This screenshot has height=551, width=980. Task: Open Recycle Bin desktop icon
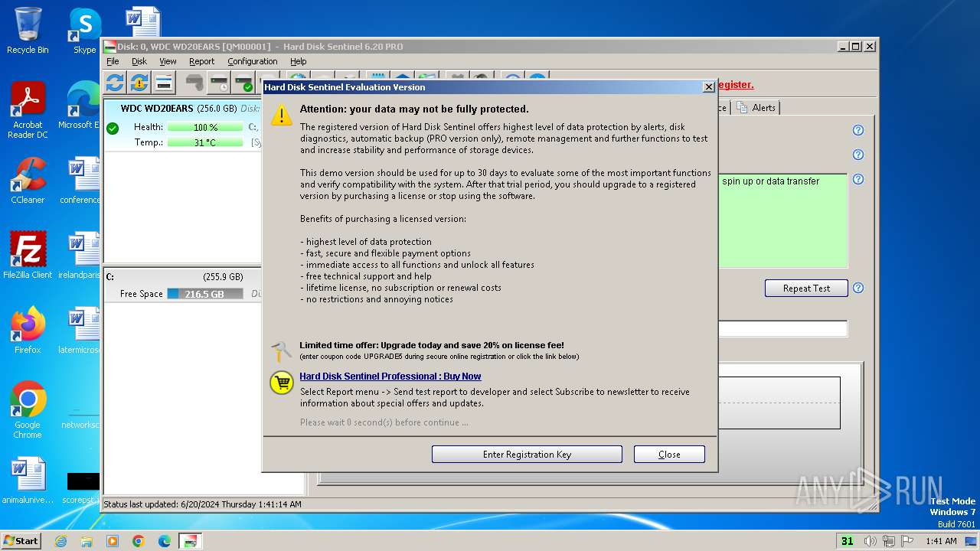coord(28,31)
